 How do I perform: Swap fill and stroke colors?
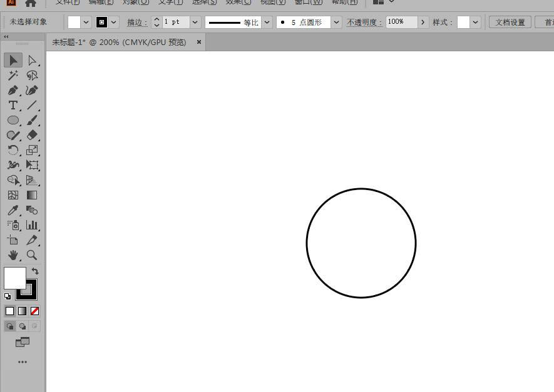pos(35,271)
